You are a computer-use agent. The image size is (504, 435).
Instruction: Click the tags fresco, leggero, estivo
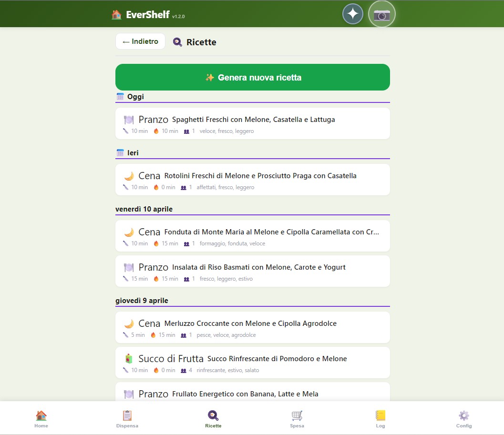[x=226, y=279]
